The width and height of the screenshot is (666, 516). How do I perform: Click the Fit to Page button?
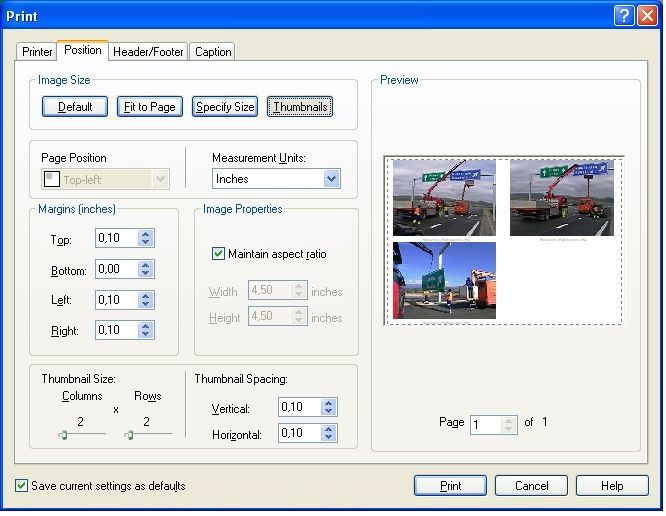tap(150, 107)
